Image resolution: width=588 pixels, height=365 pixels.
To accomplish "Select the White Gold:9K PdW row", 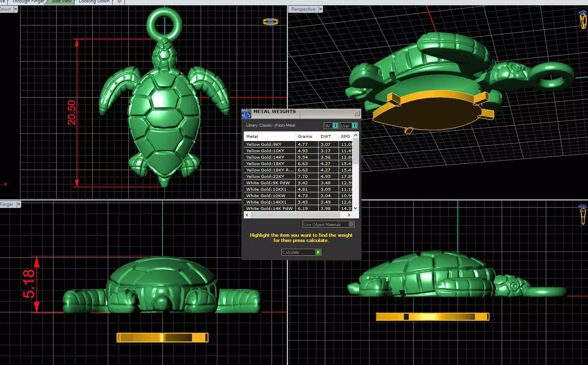I will click(298, 183).
